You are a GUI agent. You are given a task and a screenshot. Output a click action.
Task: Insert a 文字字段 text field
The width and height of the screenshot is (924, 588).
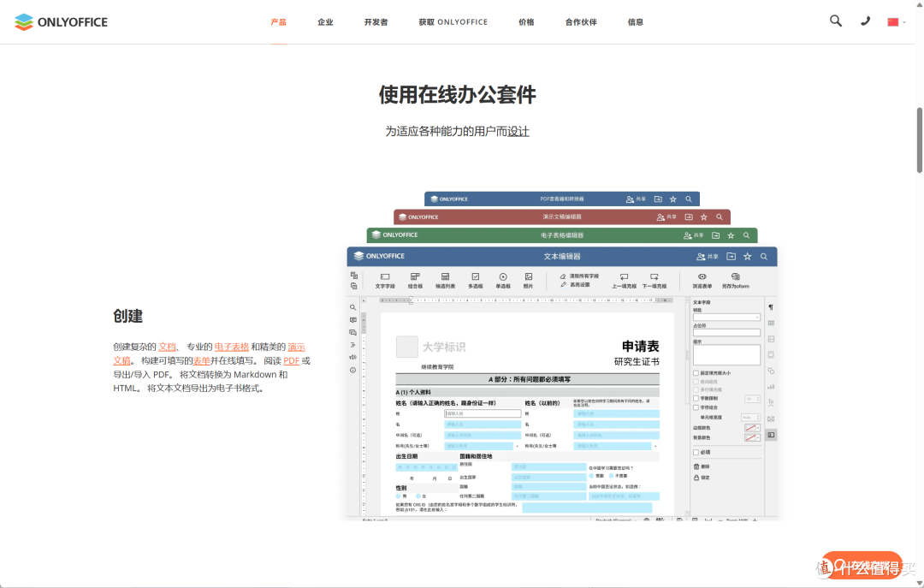(385, 281)
